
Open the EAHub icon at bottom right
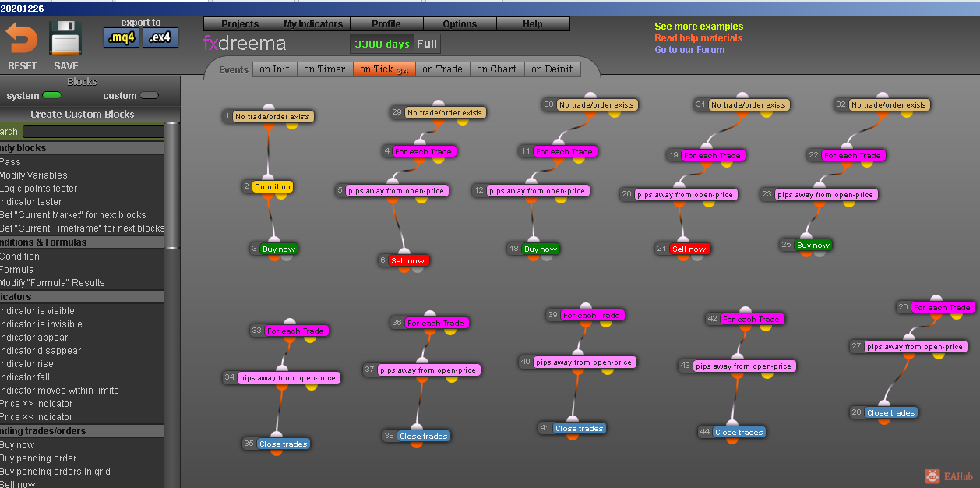(932, 476)
